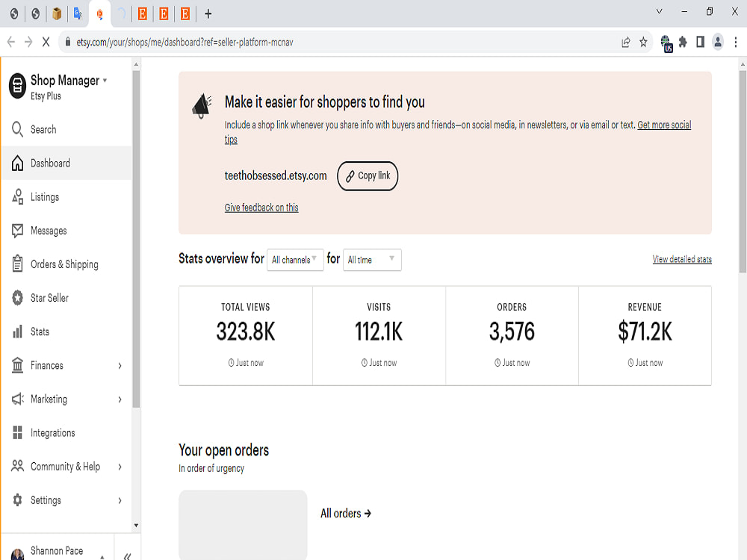This screenshot has height=560, width=747.
Task: Switch to the package box icon tab
Action: [57, 13]
